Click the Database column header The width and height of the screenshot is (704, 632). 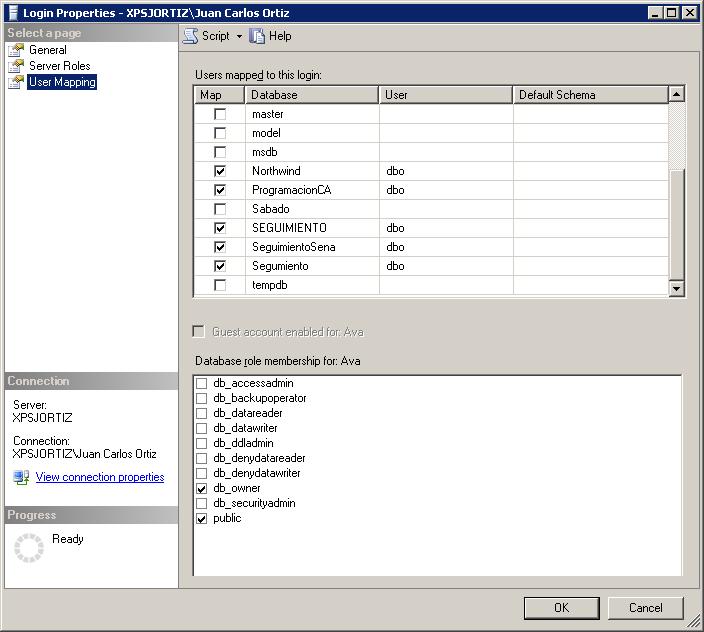pyautogui.click(x=312, y=95)
